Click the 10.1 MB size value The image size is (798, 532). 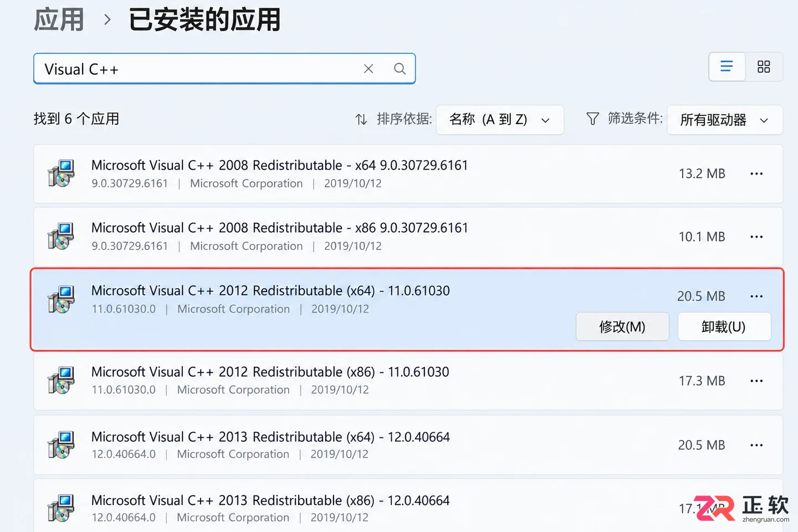pos(702,237)
